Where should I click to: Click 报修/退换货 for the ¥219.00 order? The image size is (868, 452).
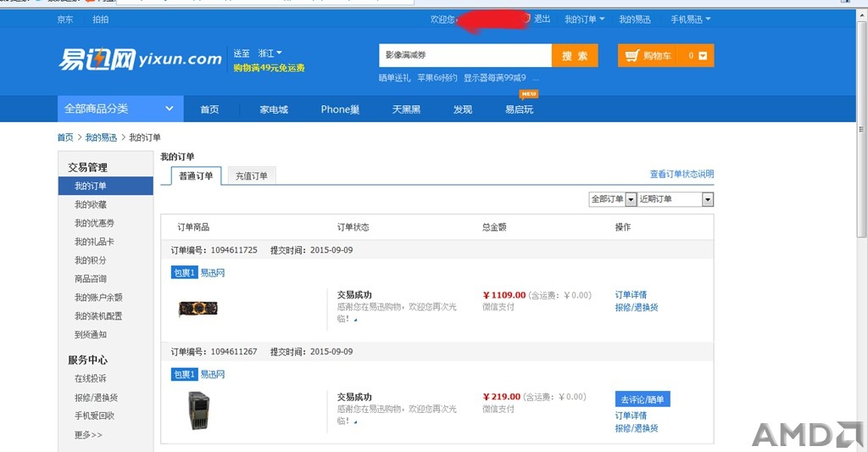[637, 428]
